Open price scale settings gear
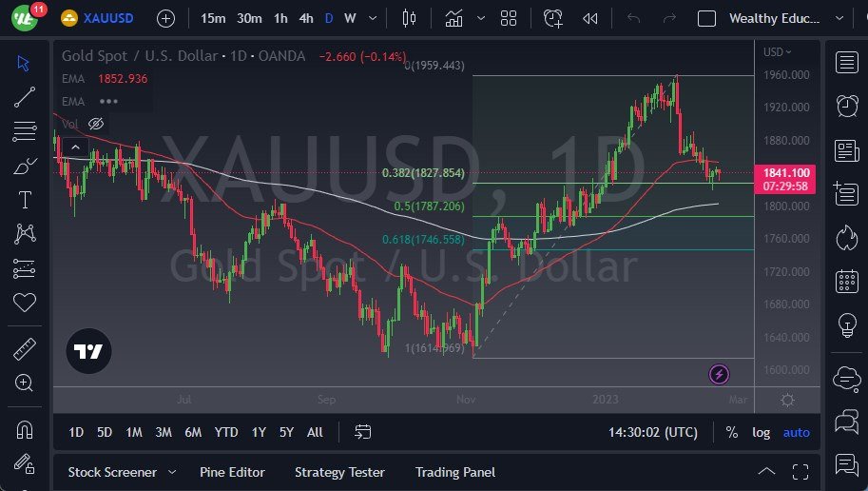The height and width of the screenshot is (491, 868). (x=787, y=400)
